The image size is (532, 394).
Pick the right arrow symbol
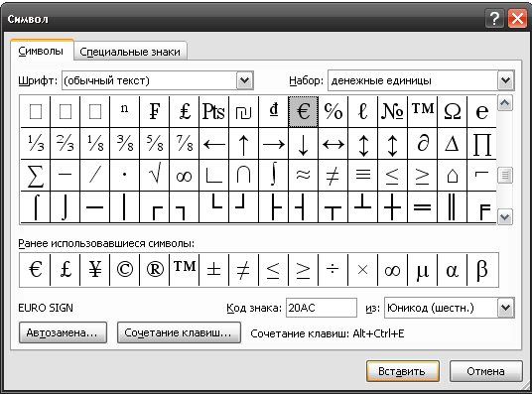(274, 144)
